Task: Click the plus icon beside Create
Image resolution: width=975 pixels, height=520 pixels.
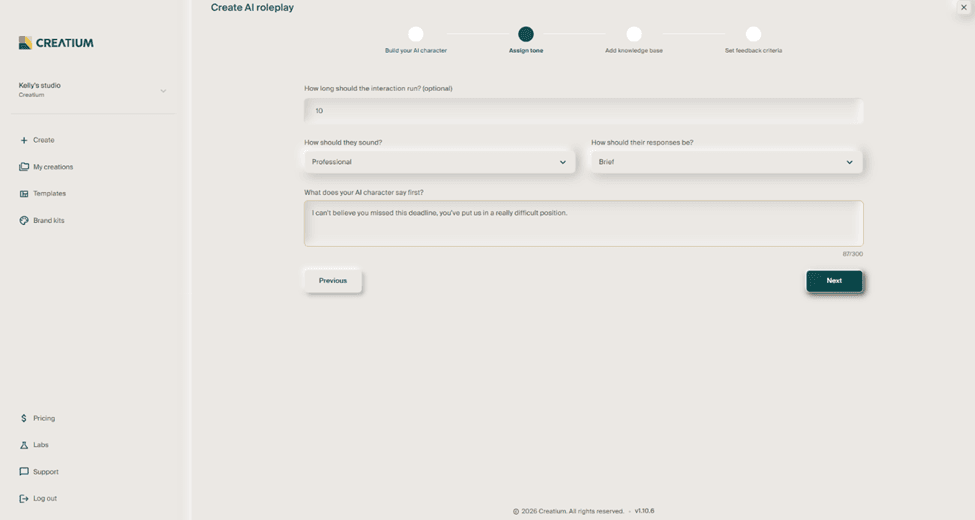Action: point(24,141)
